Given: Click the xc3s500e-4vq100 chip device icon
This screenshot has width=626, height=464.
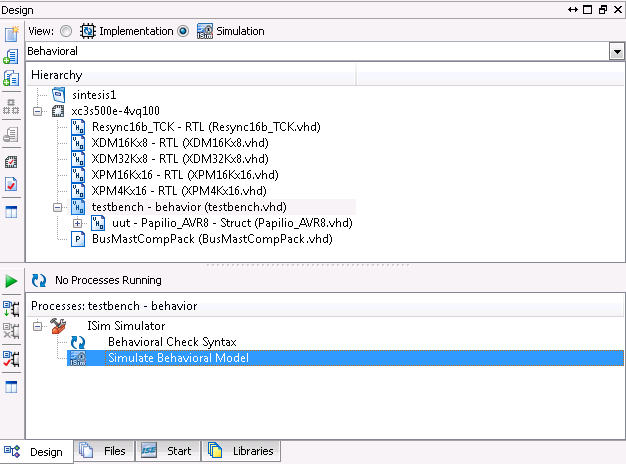Looking at the screenshot, I should coord(58,111).
